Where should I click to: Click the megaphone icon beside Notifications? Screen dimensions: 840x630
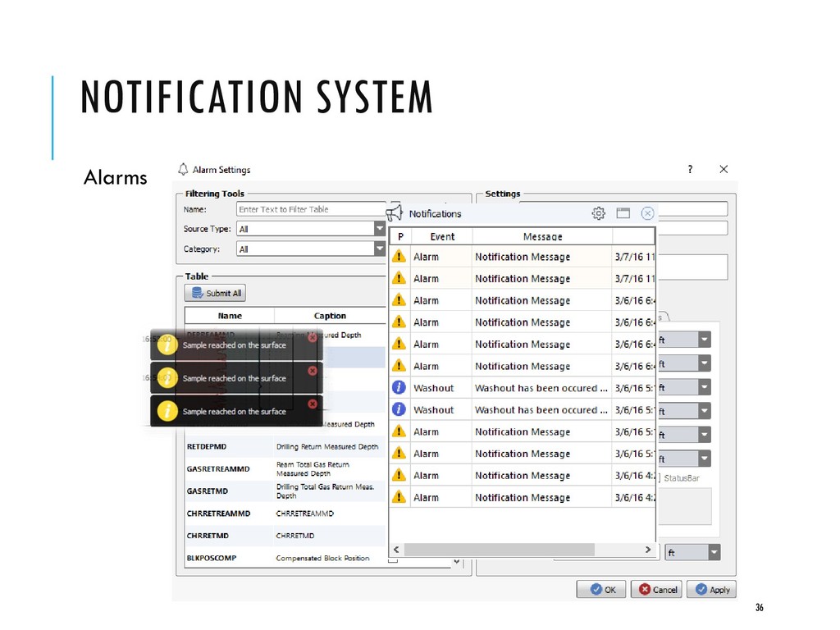point(395,213)
